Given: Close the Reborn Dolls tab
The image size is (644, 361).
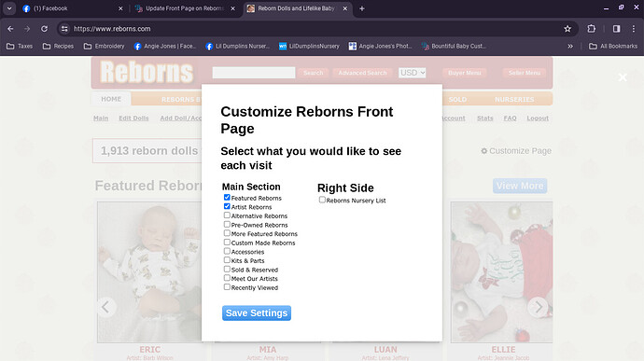Looking at the screenshot, I should 345,8.
